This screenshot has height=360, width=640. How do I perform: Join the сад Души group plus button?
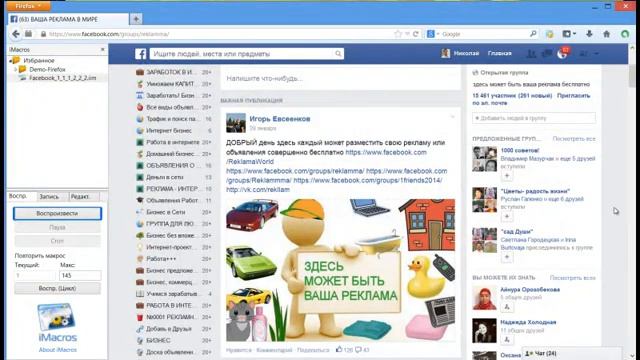click(x=507, y=257)
